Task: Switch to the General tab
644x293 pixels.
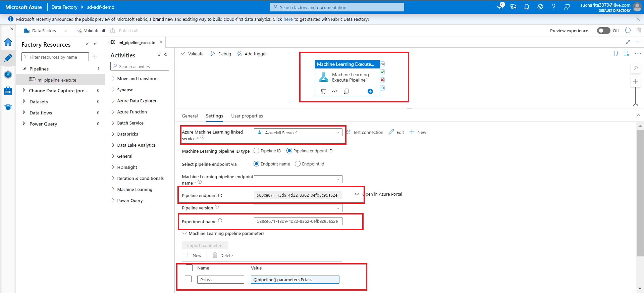Action: coord(190,116)
